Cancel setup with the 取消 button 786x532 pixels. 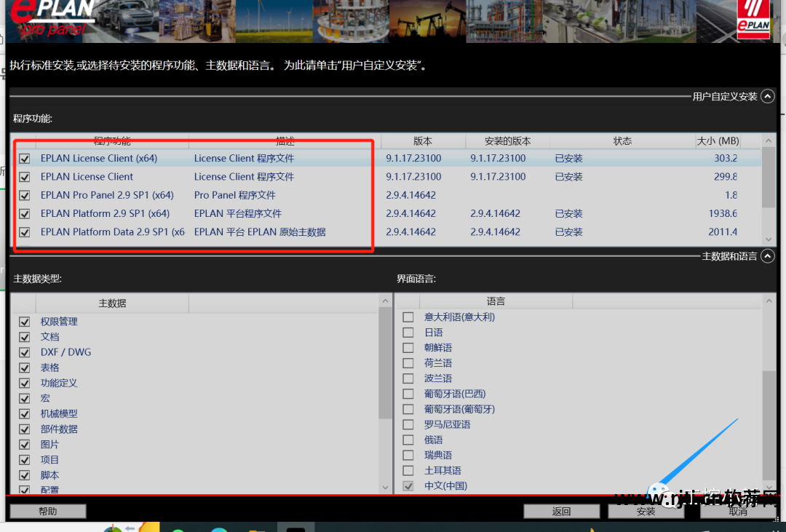pos(738,511)
